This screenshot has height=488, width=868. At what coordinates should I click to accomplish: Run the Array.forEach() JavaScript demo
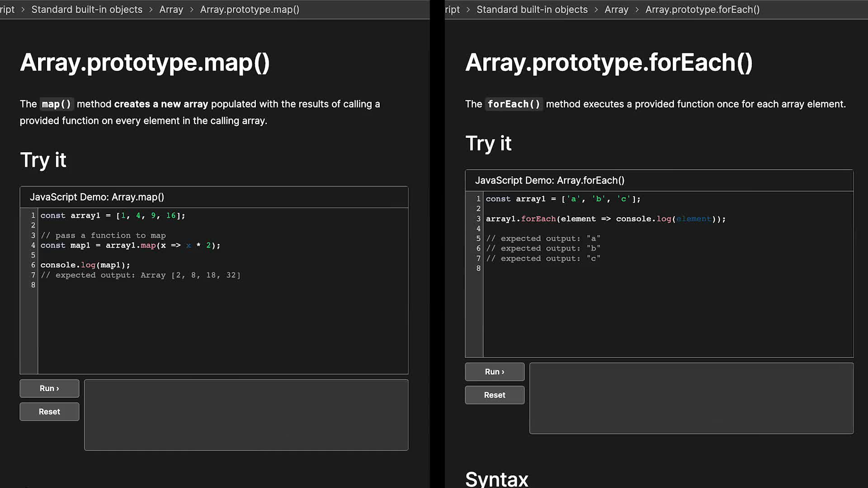[x=494, y=371]
